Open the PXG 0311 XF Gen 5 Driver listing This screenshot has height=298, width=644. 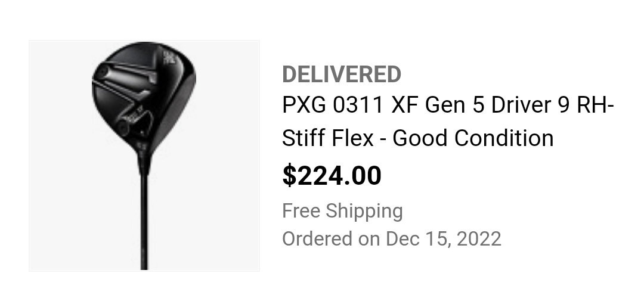pyautogui.click(x=447, y=105)
